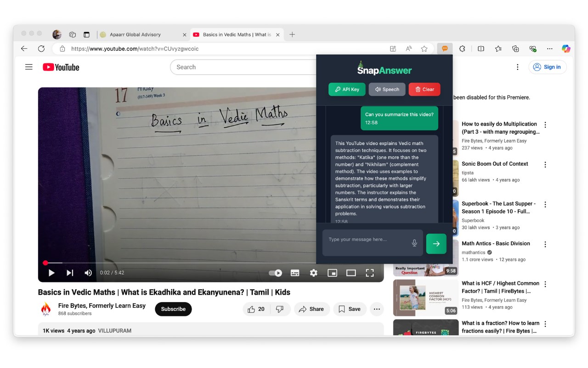The height and width of the screenshot is (368, 588).
Task: Open the Math Antics Basic Division thumbnail
Action: 426,270
